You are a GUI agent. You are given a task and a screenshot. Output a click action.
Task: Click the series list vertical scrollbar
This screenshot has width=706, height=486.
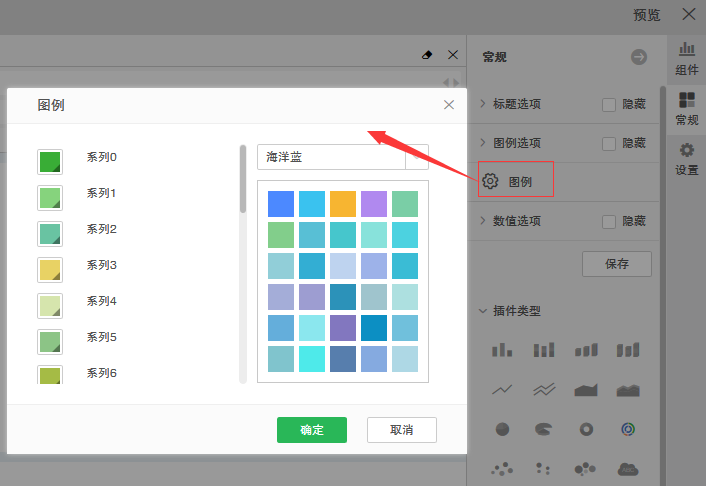coord(242,180)
